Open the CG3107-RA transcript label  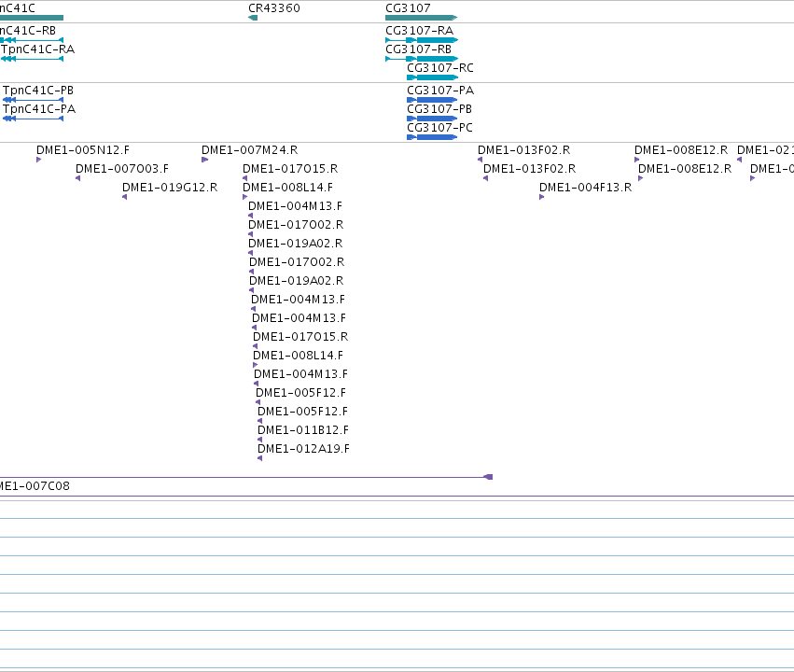coord(419,31)
